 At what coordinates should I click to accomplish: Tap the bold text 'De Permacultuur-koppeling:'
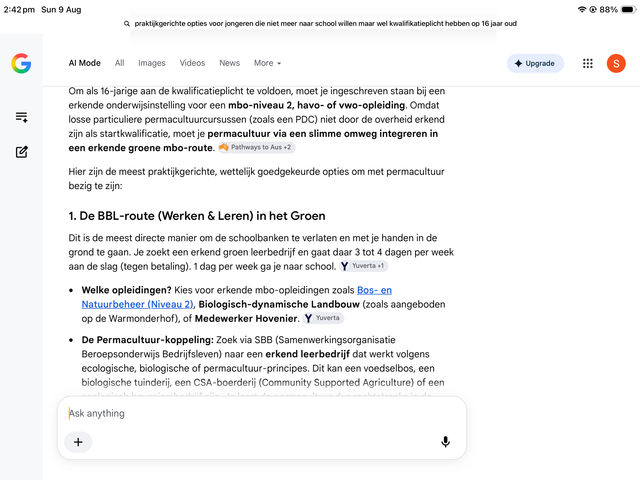[x=148, y=340]
